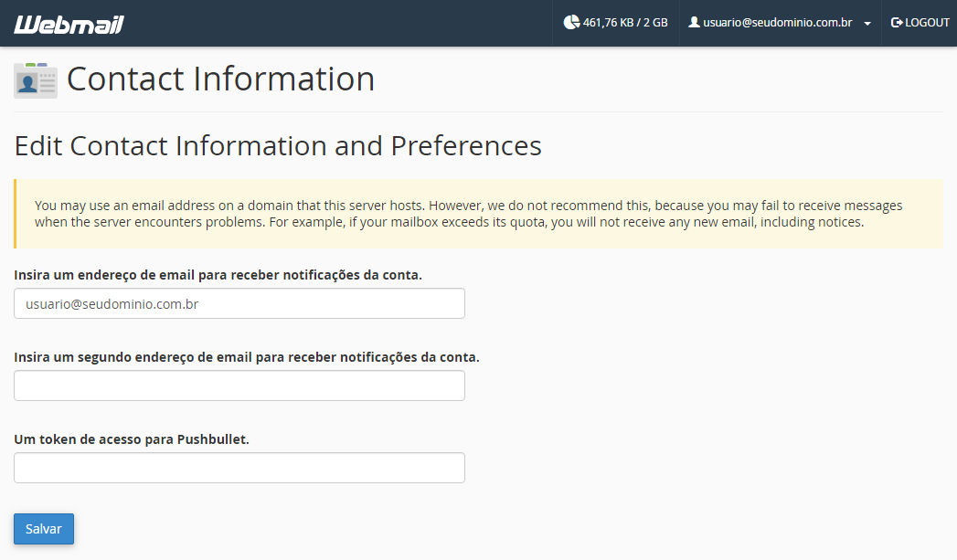Focus the second notification email field
The image size is (957, 560).
pyautogui.click(x=239, y=386)
